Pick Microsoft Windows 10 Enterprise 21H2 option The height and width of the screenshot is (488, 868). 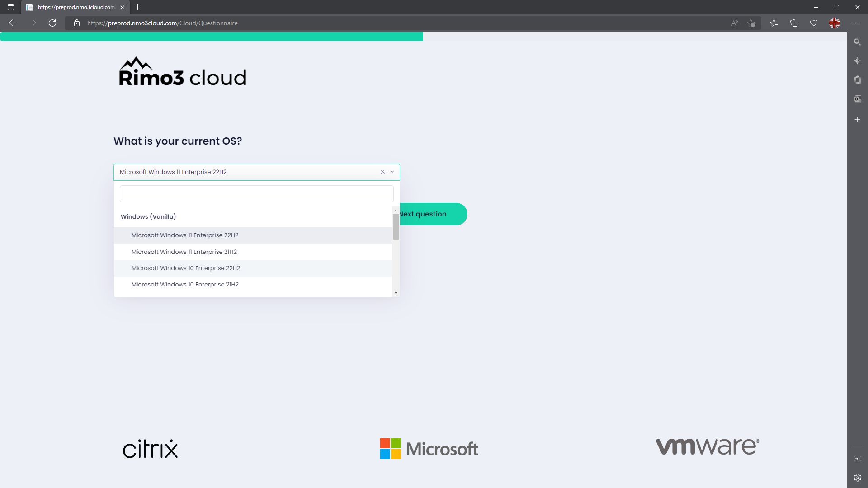tap(185, 284)
